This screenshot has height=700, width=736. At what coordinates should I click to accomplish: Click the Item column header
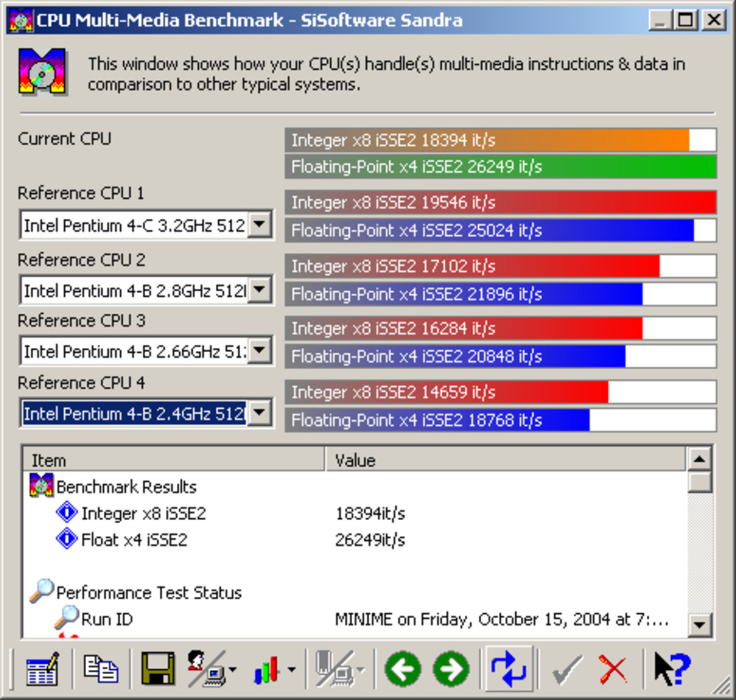click(x=173, y=460)
